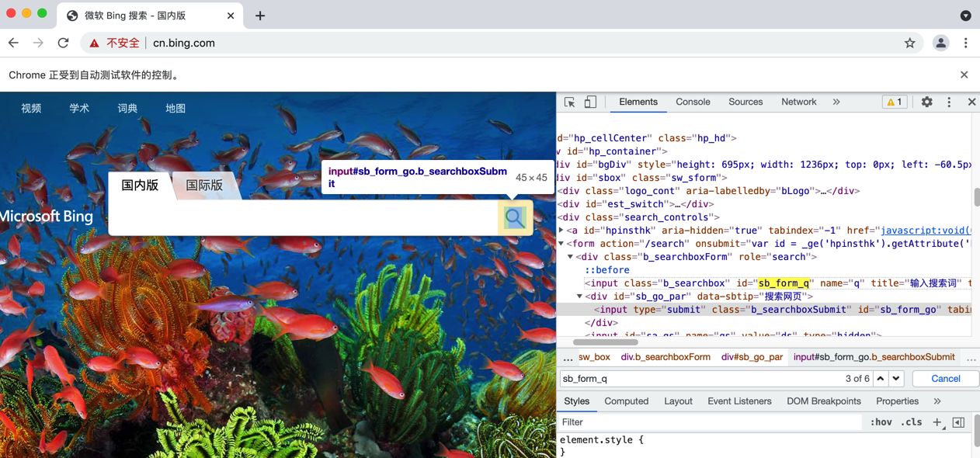This screenshot has width=980, height=458.
Task: Cancel the DevTools element search
Action: point(945,379)
